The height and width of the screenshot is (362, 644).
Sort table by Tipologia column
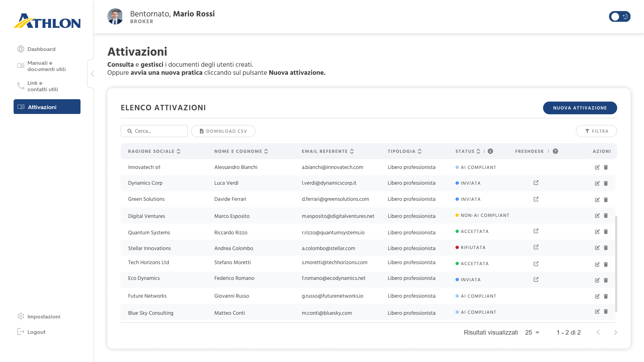[x=420, y=151]
